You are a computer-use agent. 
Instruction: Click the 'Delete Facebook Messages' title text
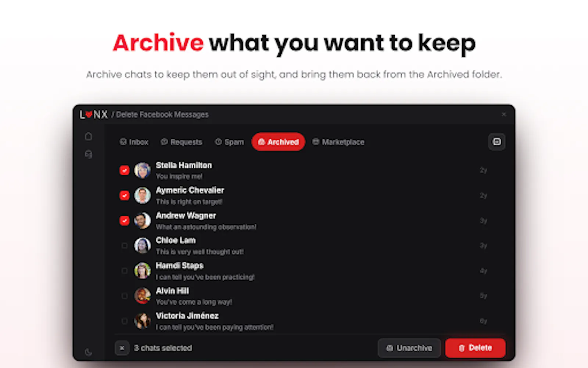pyautogui.click(x=162, y=114)
